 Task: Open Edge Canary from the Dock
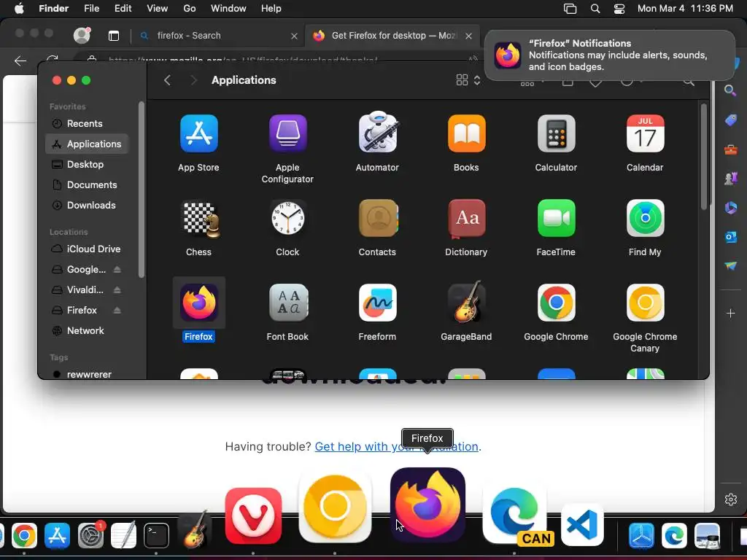pos(516,514)
